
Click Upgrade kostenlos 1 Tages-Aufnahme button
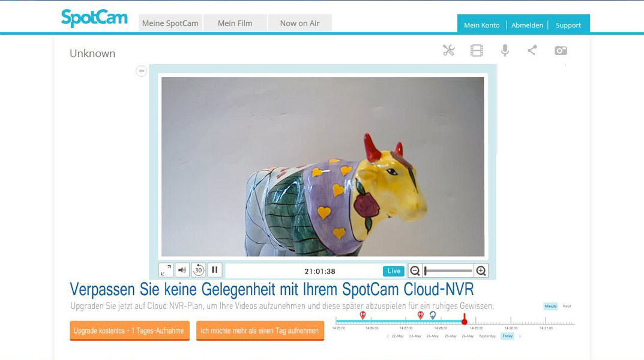[130, 331]
